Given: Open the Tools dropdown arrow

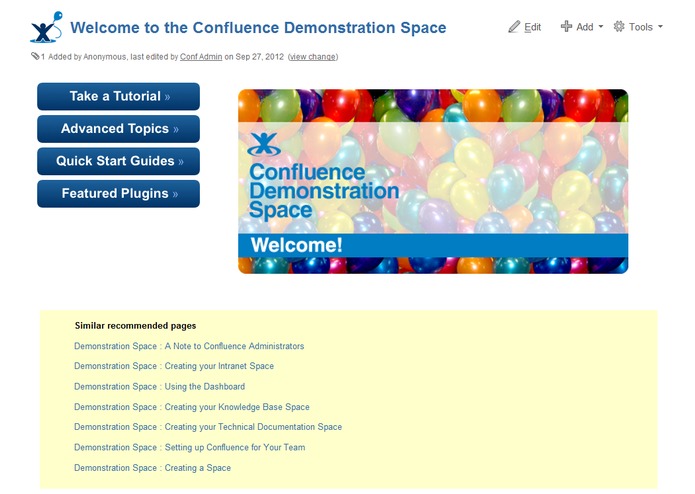Looking at the screenshot, I should coord(660,27).
